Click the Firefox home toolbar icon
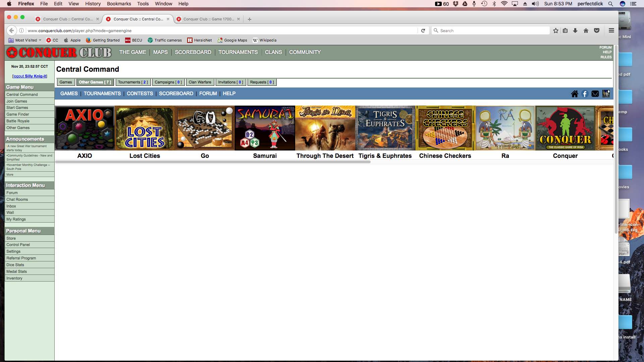The width and height of the screenshot is (644, 362). (586, 31)
